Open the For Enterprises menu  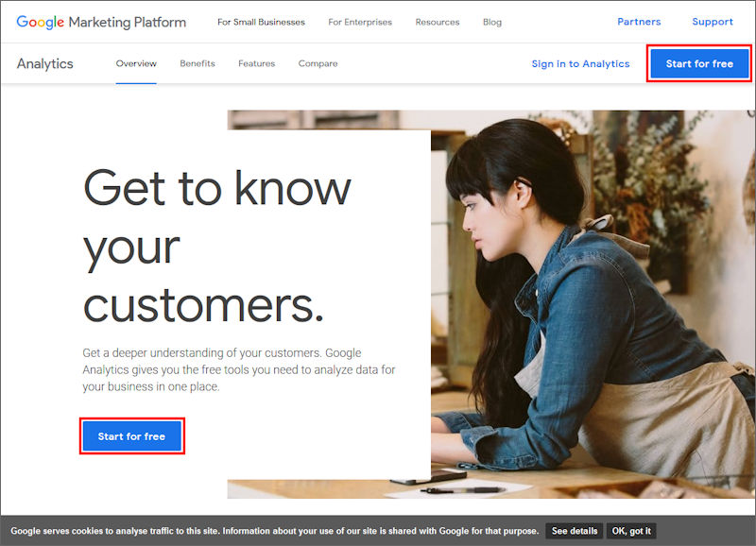tap(360, 22)
